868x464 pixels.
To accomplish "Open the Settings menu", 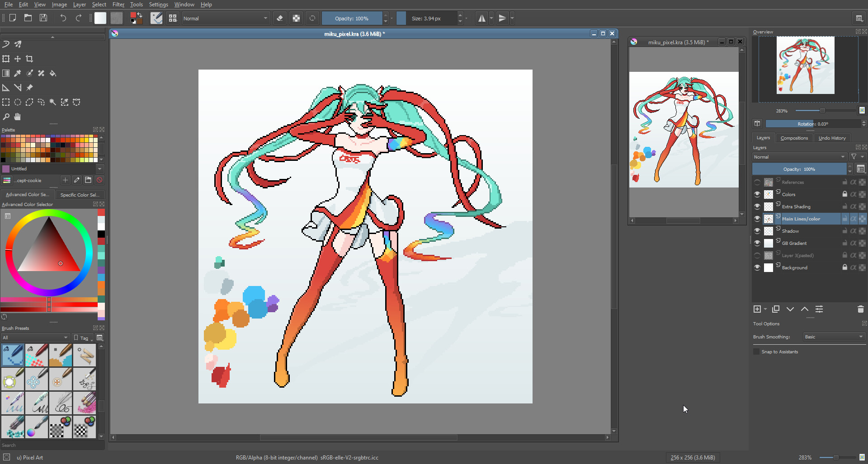I will point(158,5).
